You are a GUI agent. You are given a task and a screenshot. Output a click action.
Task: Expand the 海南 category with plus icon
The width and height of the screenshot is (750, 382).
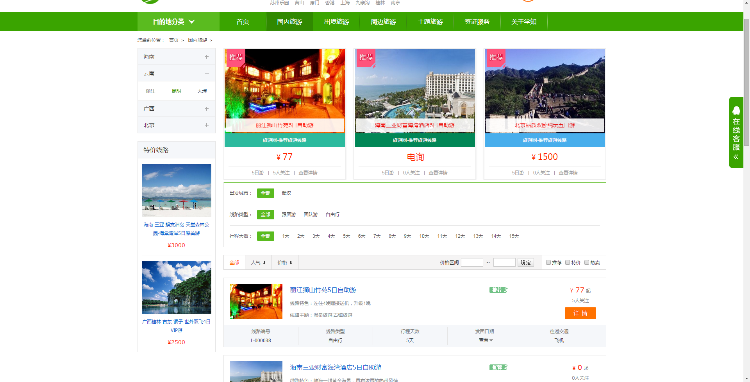(x=207, y=57)
